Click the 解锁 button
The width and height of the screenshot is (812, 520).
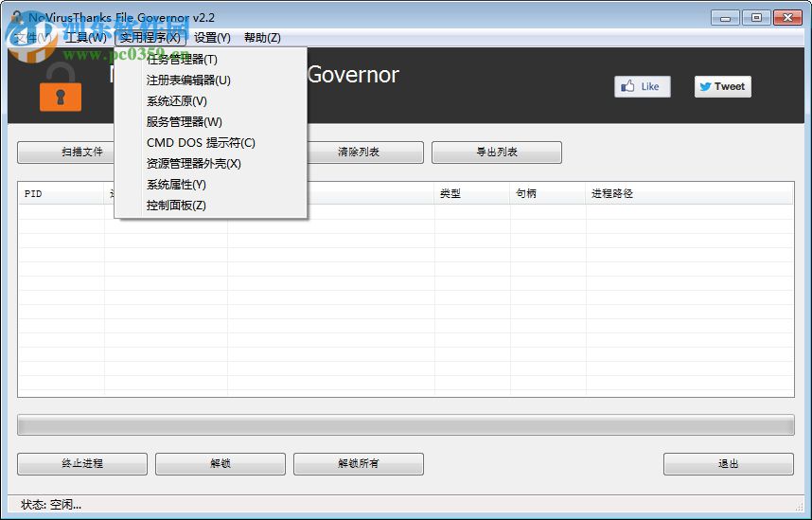221,464
